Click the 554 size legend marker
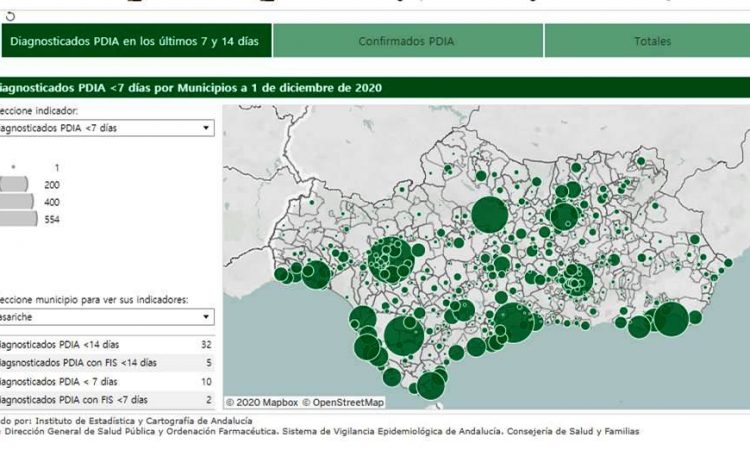Viewport: 750px width, 450px height. coord(18,219)
